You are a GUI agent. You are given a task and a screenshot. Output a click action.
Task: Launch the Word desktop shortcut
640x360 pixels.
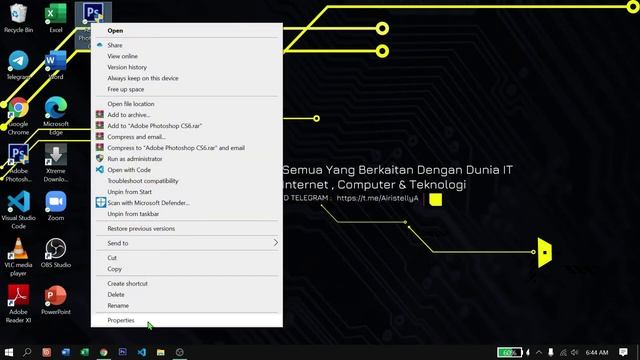(x=56, y=65)
